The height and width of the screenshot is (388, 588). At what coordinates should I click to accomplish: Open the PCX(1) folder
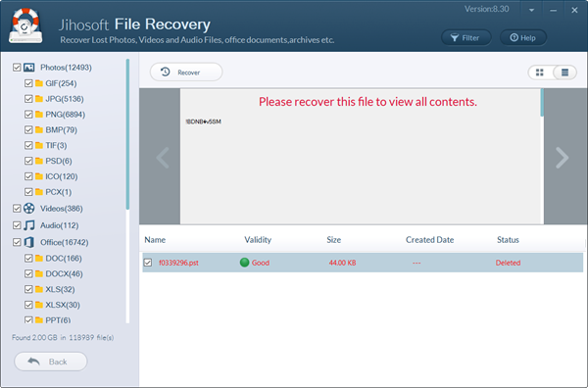point(58,192)
